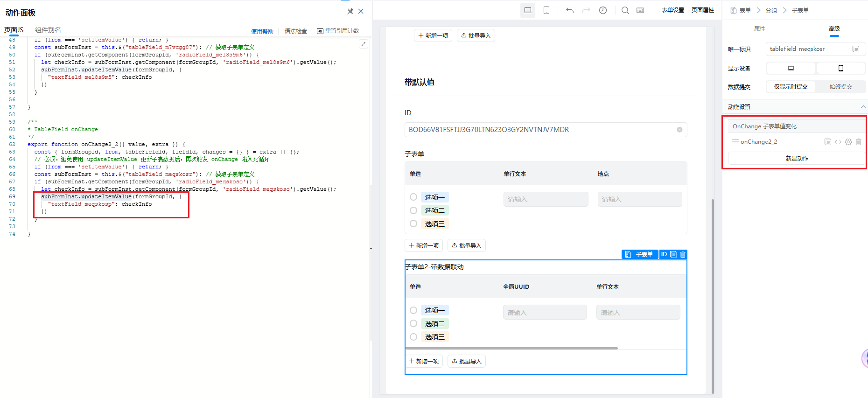Image resolution: width=868 pixels, height=398 pixels.
Task: Switch to 属性 tab
Action: [x=760, y=29]
